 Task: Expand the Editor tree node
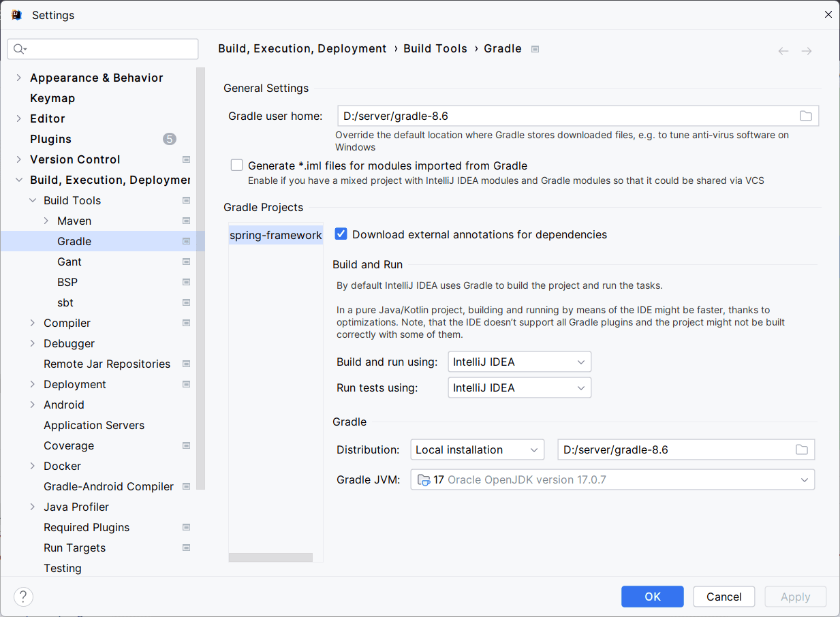(18, 118)
